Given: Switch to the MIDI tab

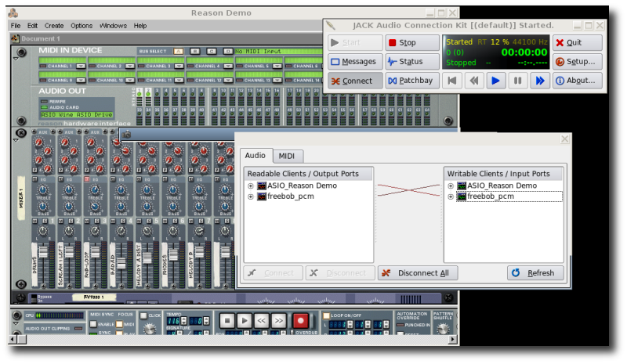Looking at the screenshot, I should click(287, 157).
